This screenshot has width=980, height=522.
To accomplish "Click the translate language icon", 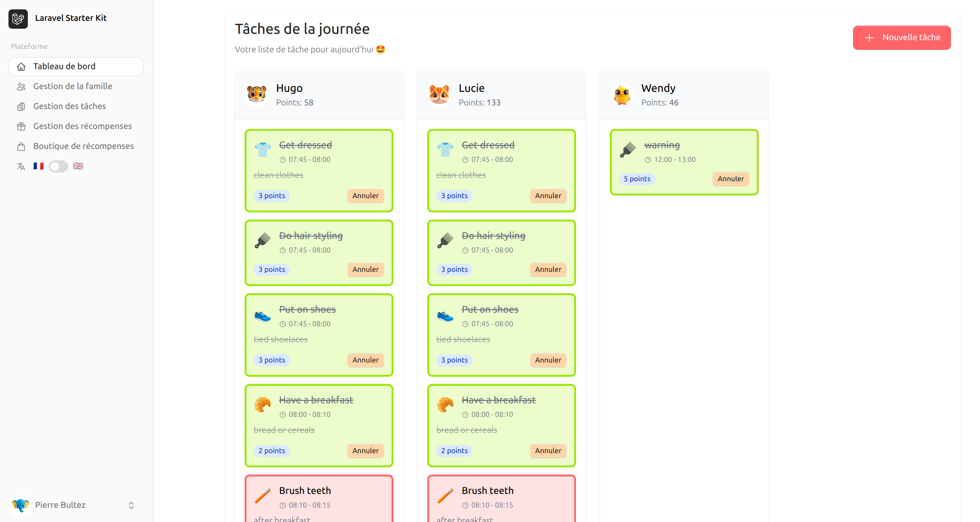I will 21,166.
